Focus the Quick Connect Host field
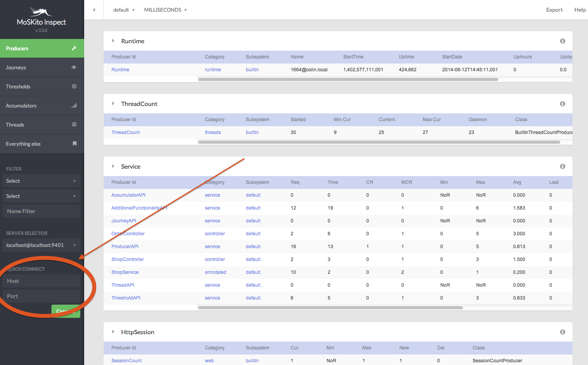 point(41,281)
